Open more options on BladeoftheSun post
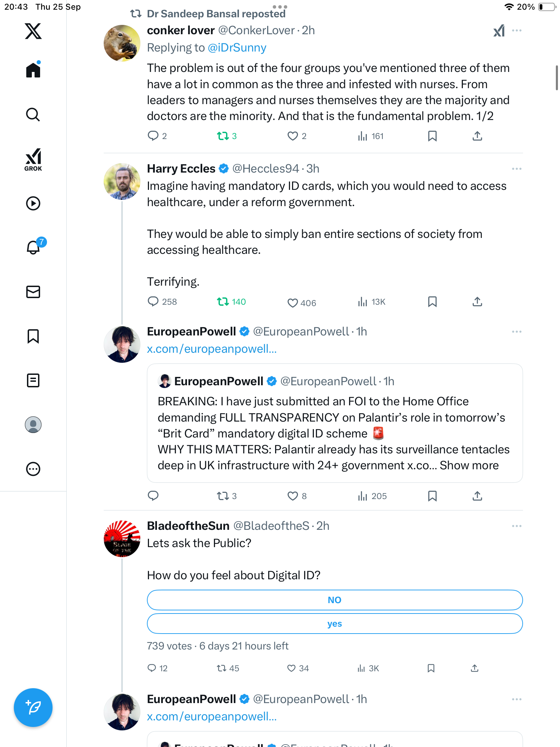Image resolution: width=560 pixels, height=747 pixels. point(516,526)
